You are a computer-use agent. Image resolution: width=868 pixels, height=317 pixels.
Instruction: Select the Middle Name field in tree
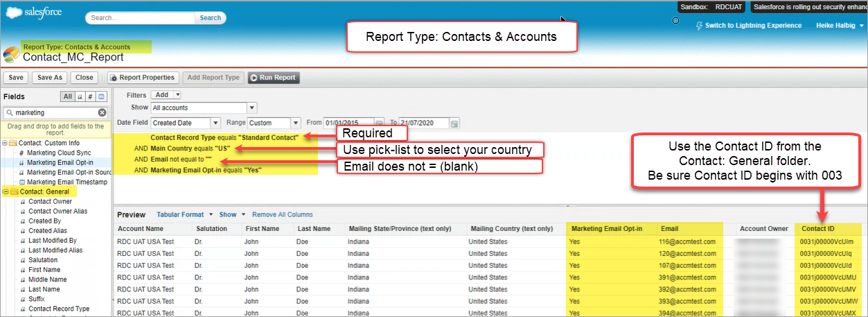click(x=49, y=279)
